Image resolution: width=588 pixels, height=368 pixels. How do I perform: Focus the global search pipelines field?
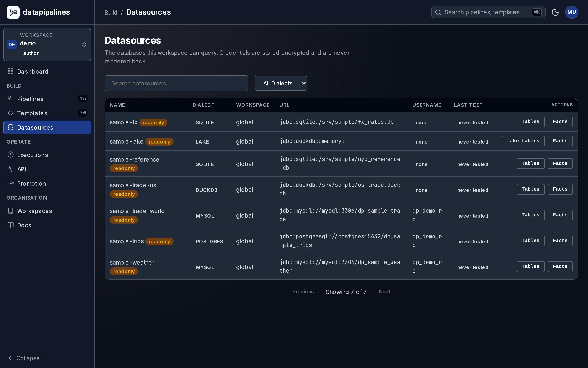(488, 12)
